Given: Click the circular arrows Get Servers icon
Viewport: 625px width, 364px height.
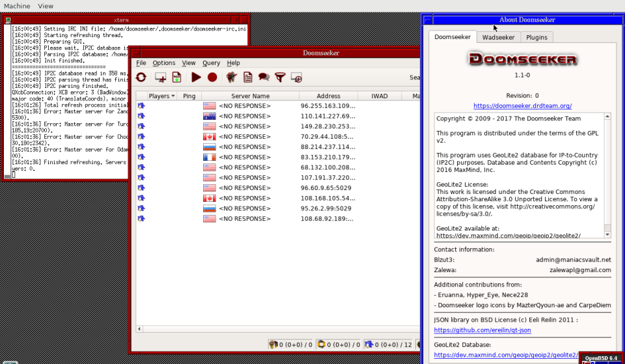Looking at the screenshot, I should coord(141,77).
